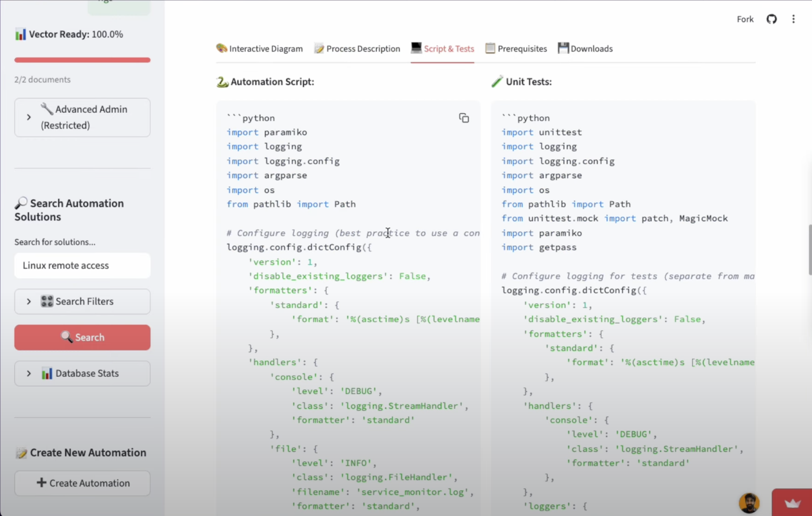Viewport: 812px width, 516px height.
Task: Expand the Search Filters panel
Action: pyautogui.click(x=82, y=301)
